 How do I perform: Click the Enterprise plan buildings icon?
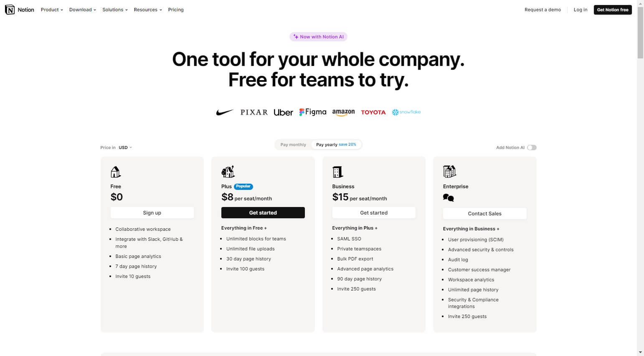pos(449,172)
